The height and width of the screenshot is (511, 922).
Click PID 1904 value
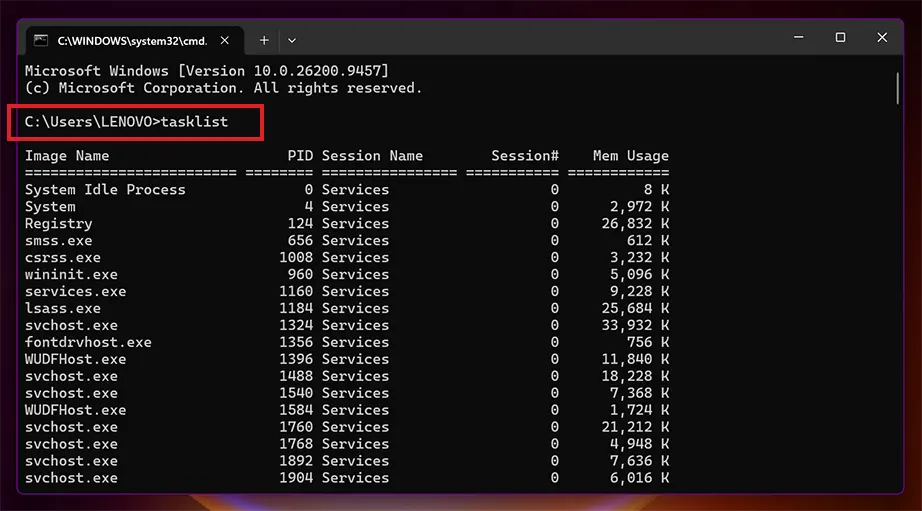coord(296,478)
